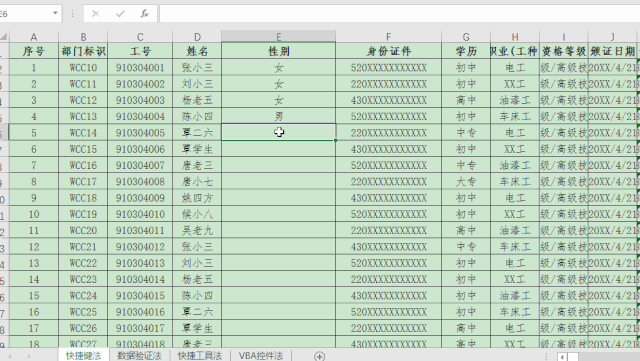Select the cell containing WCC18

pos(83,198)
